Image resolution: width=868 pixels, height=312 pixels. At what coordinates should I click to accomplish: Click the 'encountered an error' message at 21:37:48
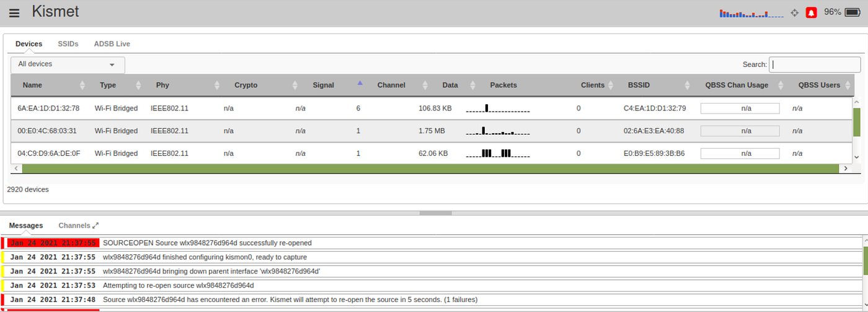click(x=290, y=300)
